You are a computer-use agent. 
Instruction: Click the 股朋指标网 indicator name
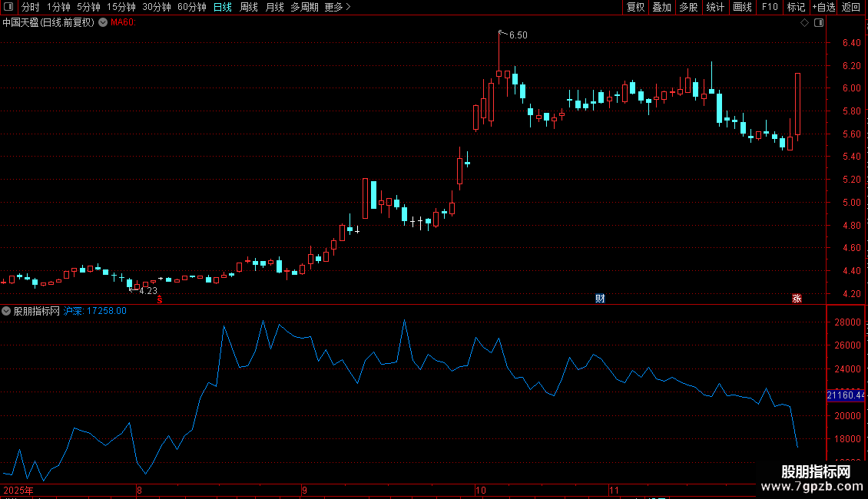(37, 311)
